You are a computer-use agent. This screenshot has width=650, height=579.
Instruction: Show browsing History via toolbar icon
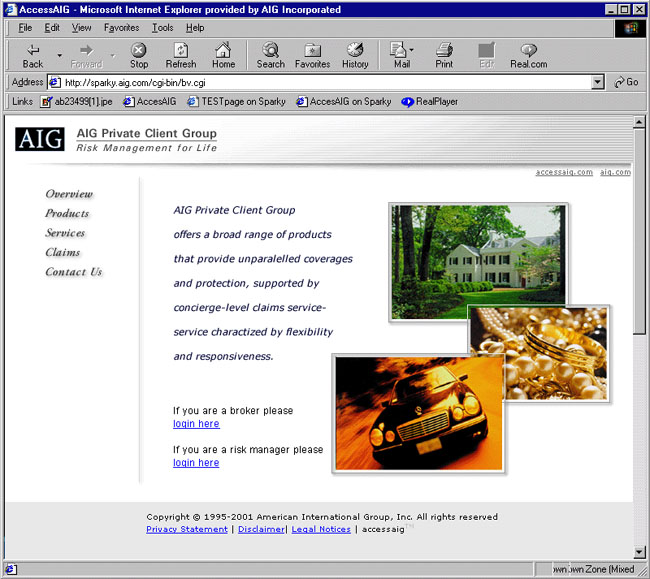(x=355, y=50)
